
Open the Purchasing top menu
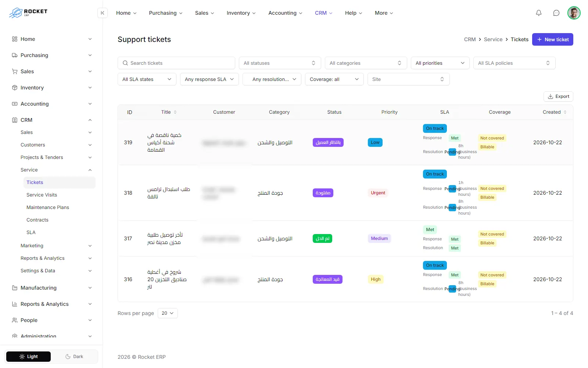pyautogui.click(x=166, y=13)
